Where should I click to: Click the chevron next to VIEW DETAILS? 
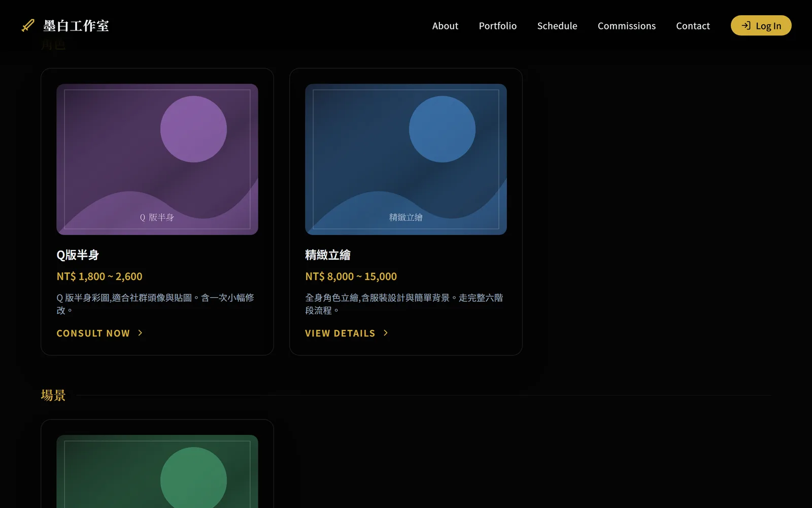click(386, 333)
